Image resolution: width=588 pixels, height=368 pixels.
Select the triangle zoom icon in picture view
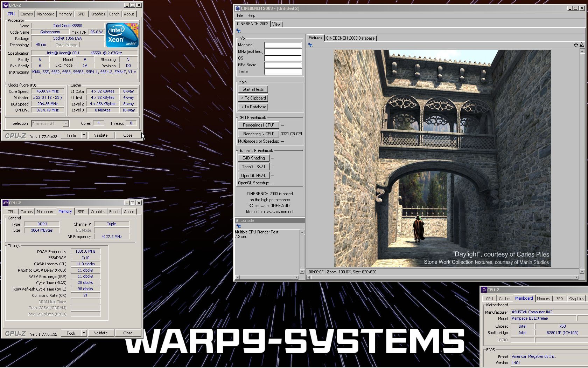click(x=582, y=45)
